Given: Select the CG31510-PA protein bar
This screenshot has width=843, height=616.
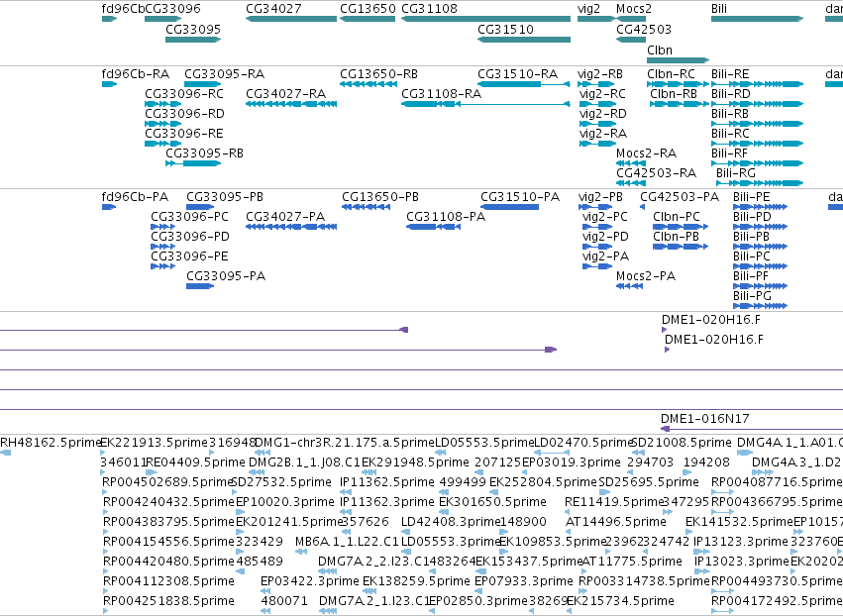Looking at the screenshot, I should click(x=510, y=207).
